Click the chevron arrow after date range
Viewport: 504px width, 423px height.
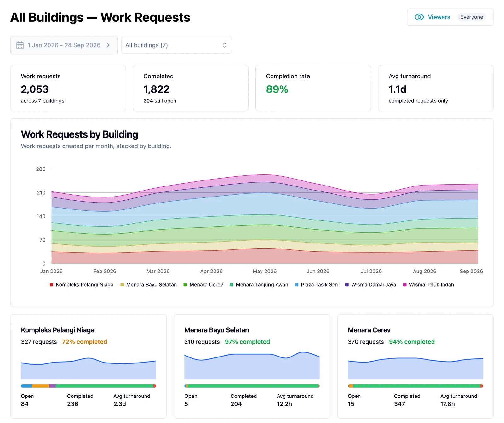pos(108,45)
